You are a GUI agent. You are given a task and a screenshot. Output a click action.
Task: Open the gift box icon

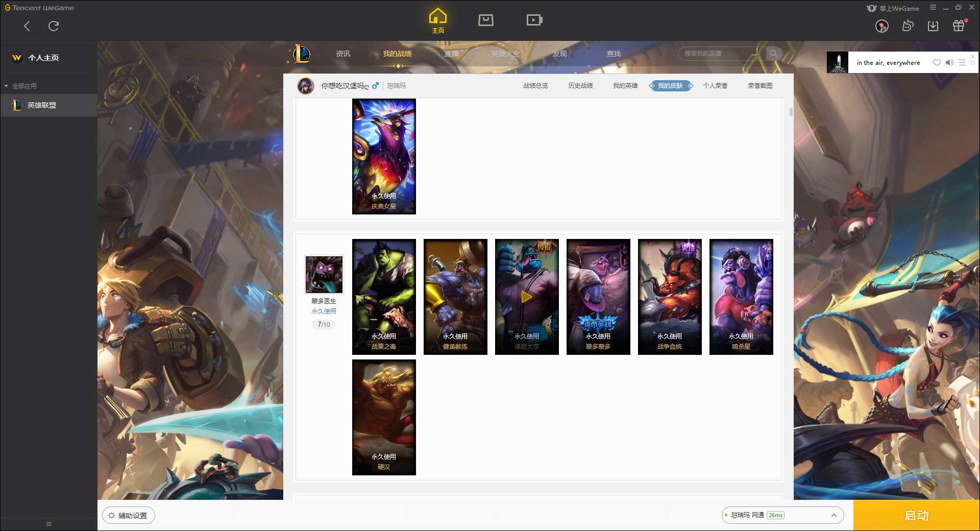[959, 26]
